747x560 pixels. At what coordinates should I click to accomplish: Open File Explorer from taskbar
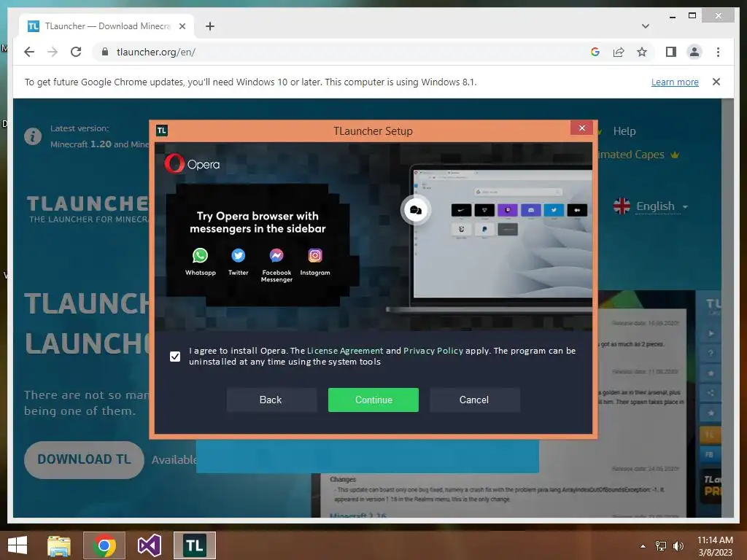59,545
